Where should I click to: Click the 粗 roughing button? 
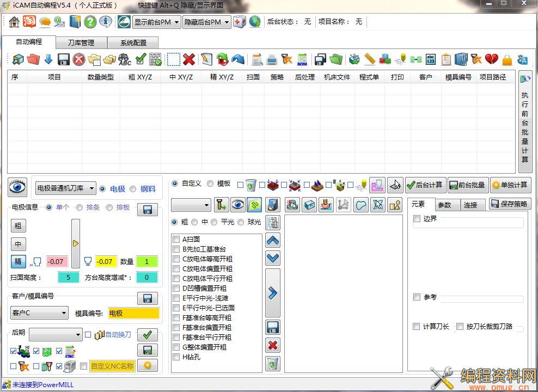(18, 225)
